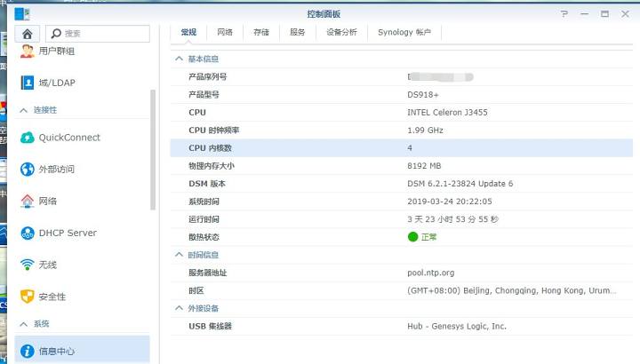
Task: Open the 无线 wifi icon
Action: 28,265
